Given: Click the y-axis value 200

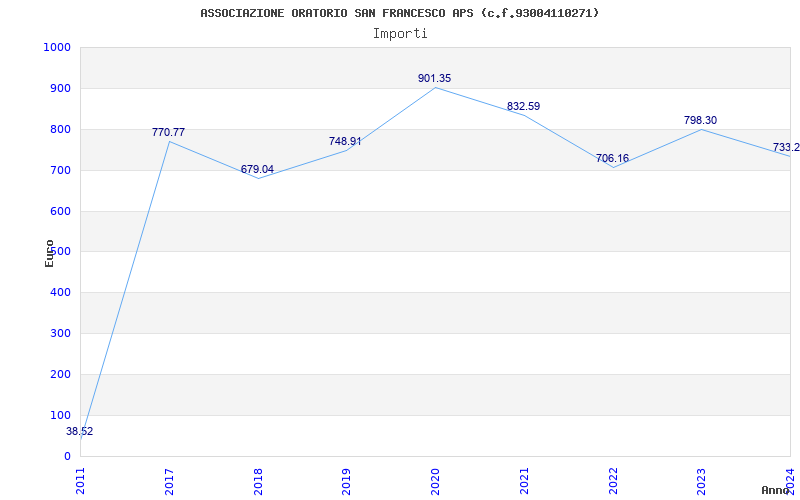Looking at the screenshot, I should (61, 374).
